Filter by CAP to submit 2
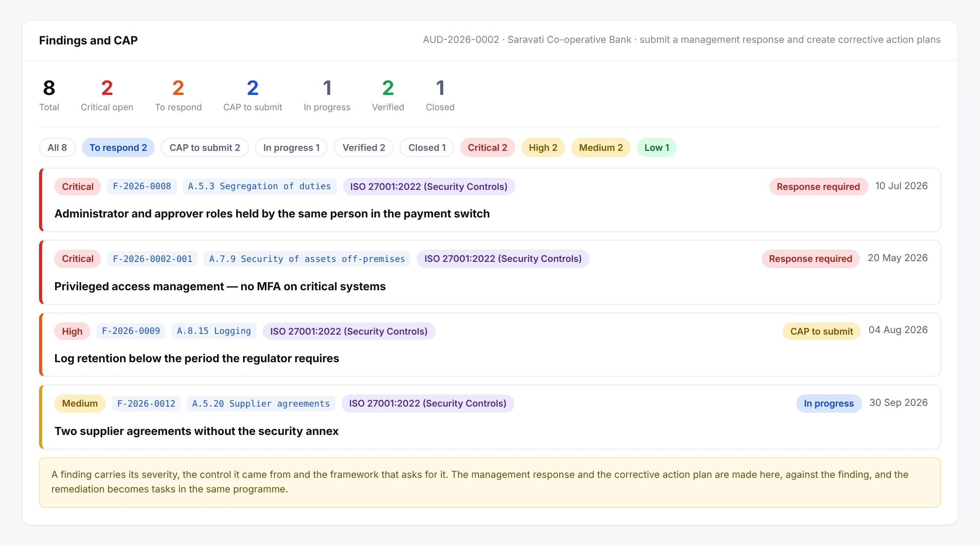 (x=204, y=147)
